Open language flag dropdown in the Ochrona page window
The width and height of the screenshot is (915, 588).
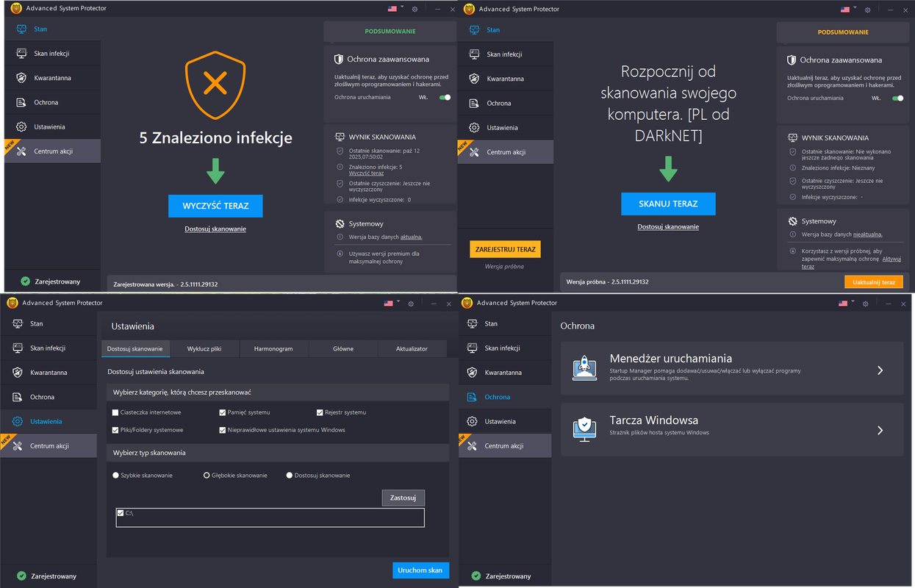(846, 303)
